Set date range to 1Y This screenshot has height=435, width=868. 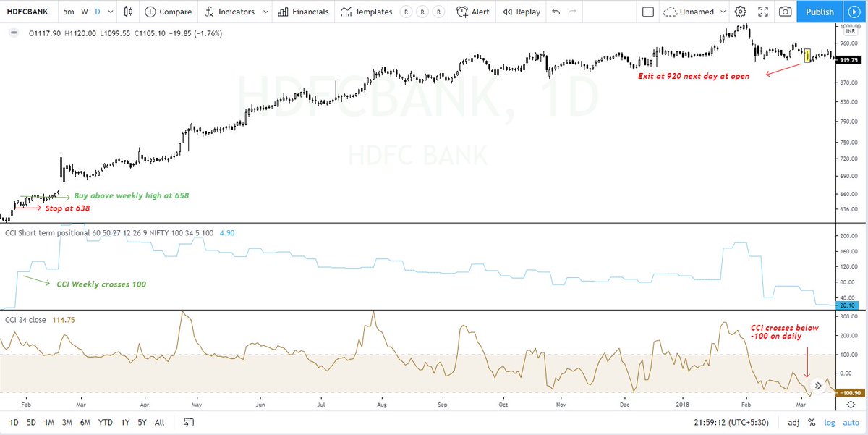(x=124, y=422)
